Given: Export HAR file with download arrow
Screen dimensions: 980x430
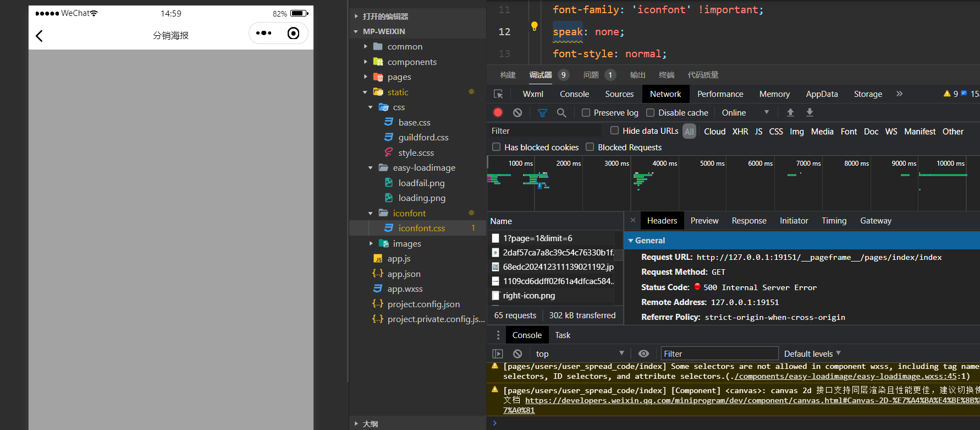Looking at the screenshot, I should coord(810,112).
